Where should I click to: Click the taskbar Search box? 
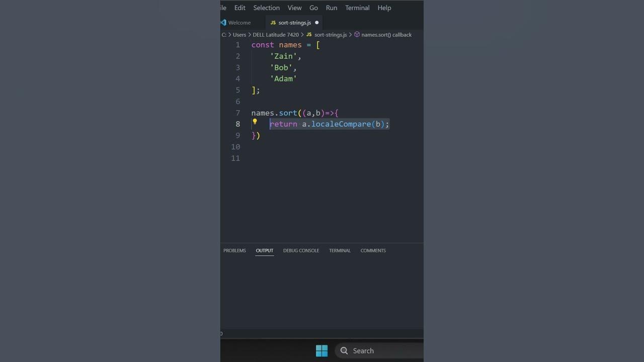[x=379, y=350]
